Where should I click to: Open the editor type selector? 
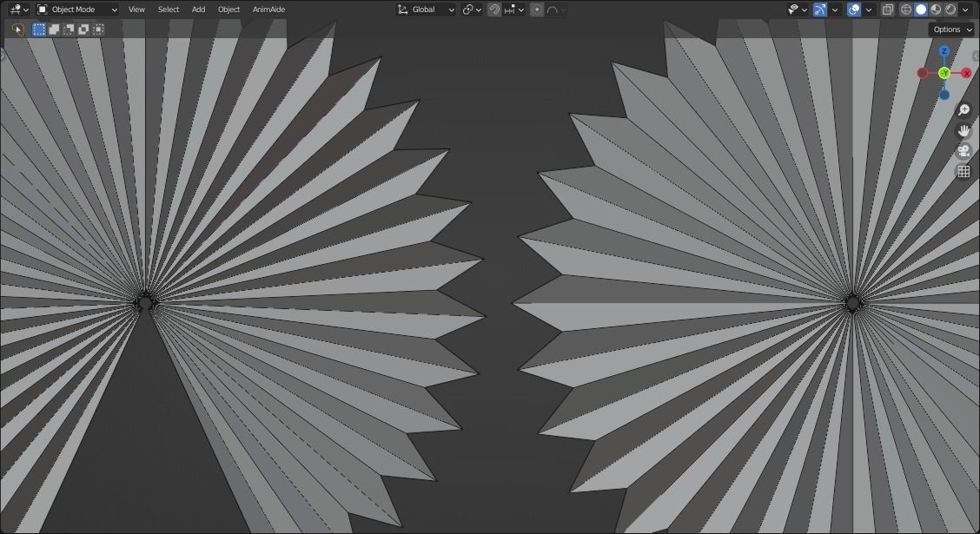coord(19,10)
